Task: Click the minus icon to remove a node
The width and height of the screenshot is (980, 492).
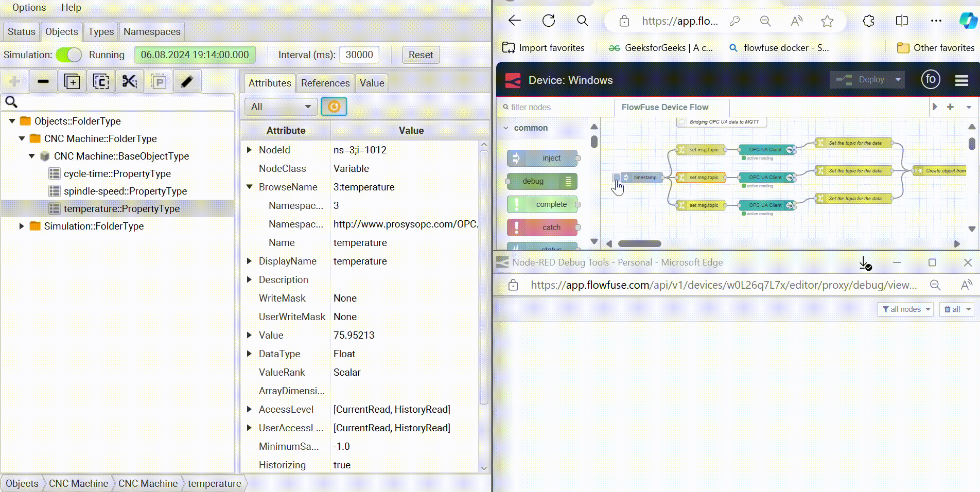Action: pyautogui.click(x=43, y=81)
